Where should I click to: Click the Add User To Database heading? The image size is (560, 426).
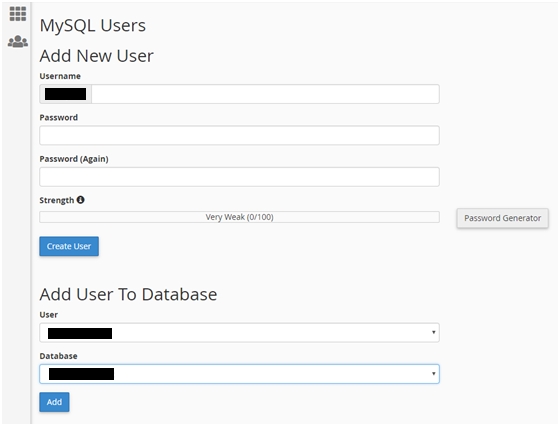[128, 295]
